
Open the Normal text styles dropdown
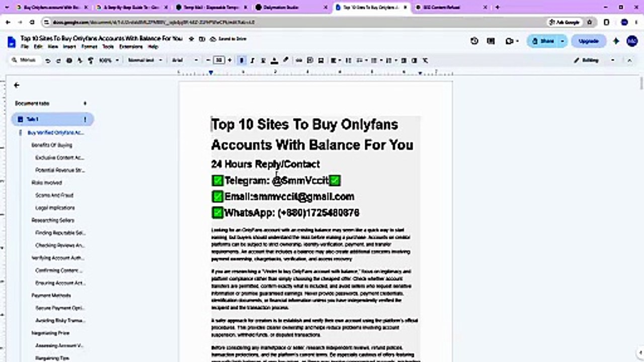pos(145,60)
